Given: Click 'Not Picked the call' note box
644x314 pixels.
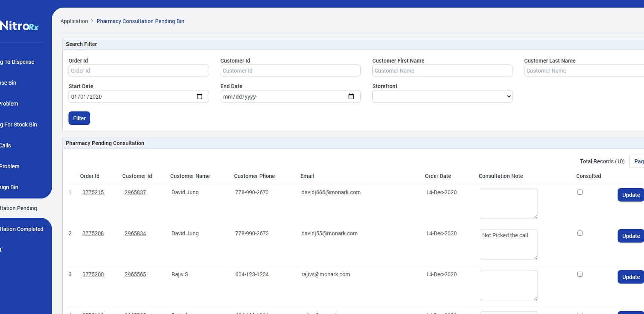Looking at the screenshot, I should [508, 244].
